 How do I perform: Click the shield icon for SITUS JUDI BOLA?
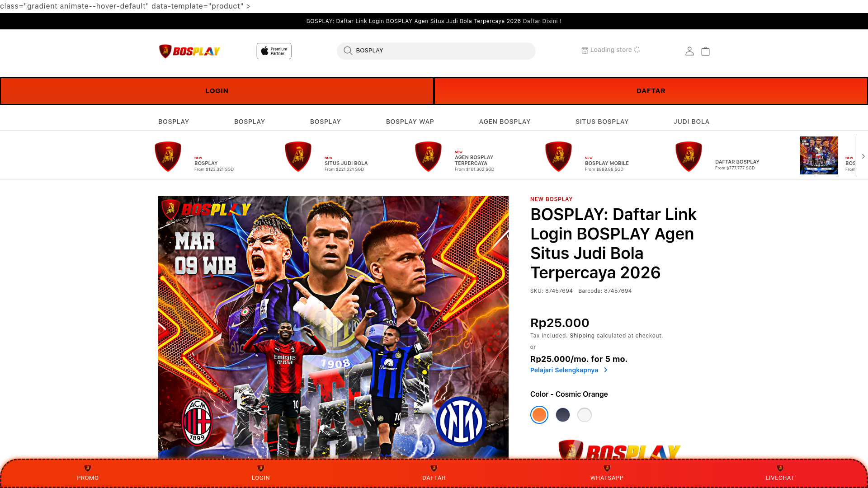coord(298,156)
